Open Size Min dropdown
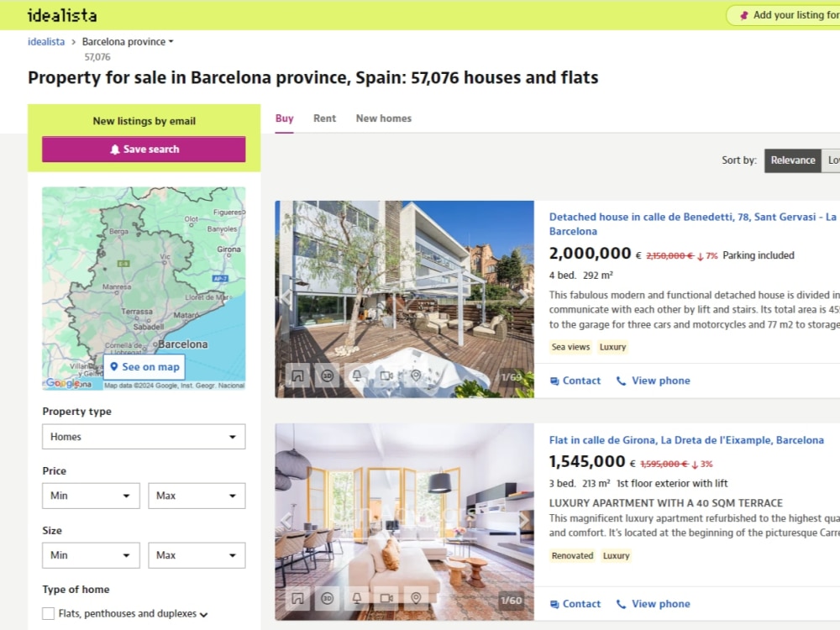 [x=91, y=555]
